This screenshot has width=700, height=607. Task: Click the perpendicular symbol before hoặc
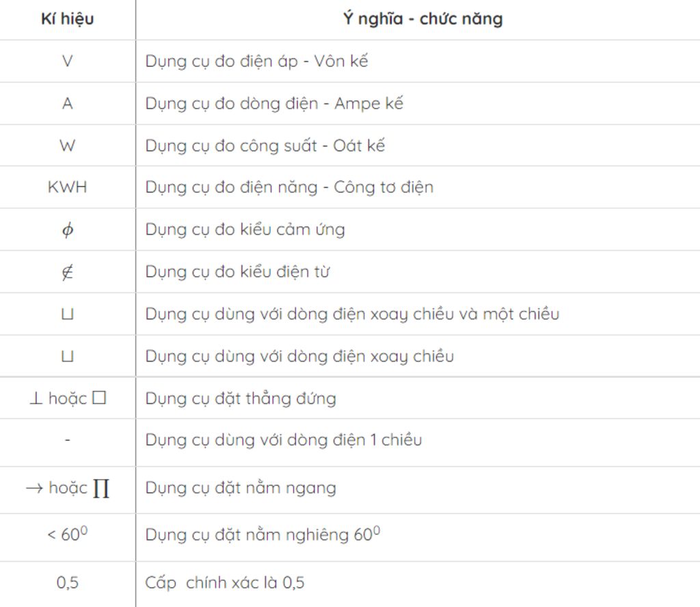(x=36, y=398)
